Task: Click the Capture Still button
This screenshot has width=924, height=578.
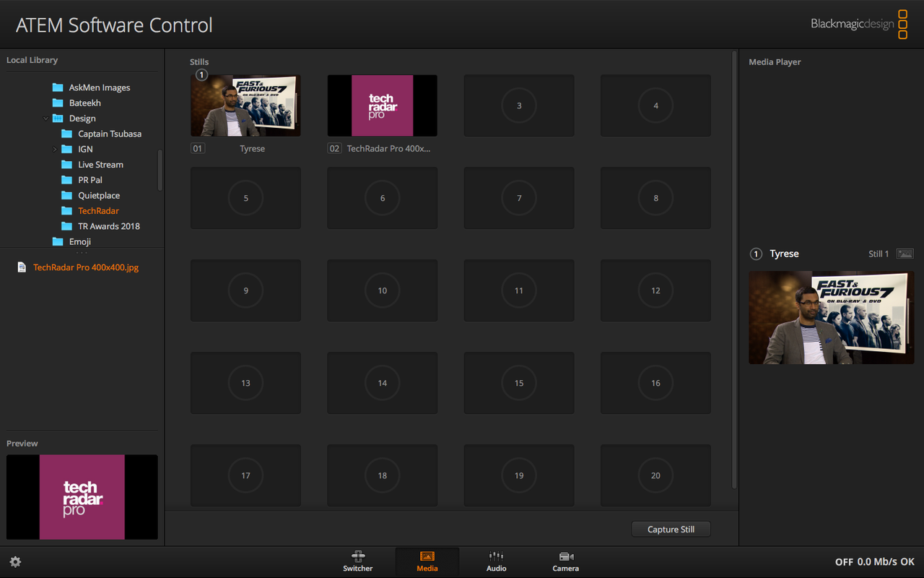Action: (671, 530)
